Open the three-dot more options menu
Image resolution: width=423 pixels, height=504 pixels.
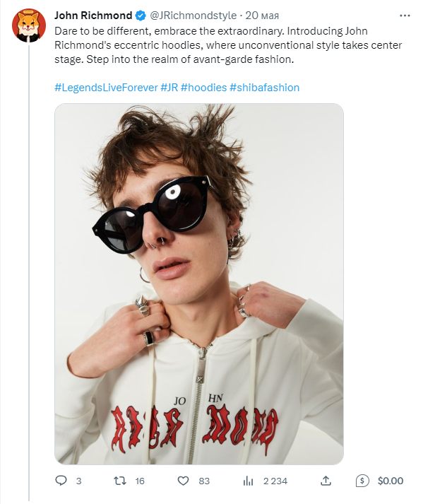tap(405, 16)
